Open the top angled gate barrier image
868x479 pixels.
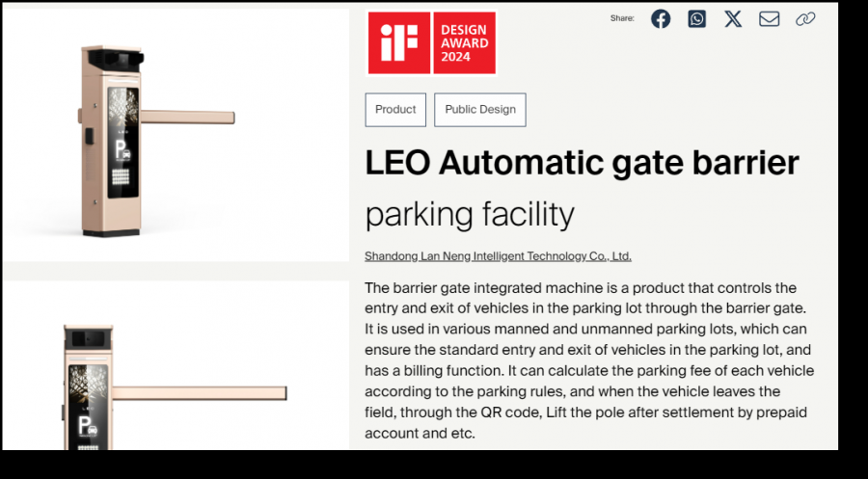pos(175,135)
